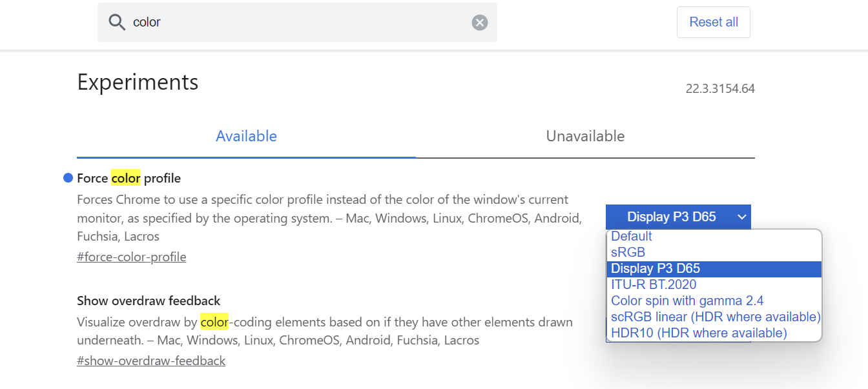Click the blue modified-flag dot indicator
Viewport: 868px width, 389px height.
(68, 178)
